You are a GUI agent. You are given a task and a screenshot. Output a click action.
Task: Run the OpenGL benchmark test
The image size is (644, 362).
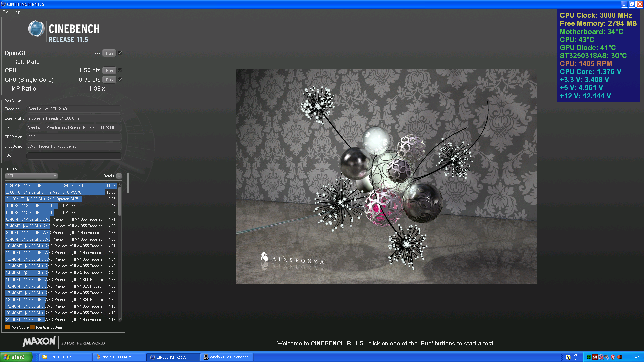(x=109, y=53)
